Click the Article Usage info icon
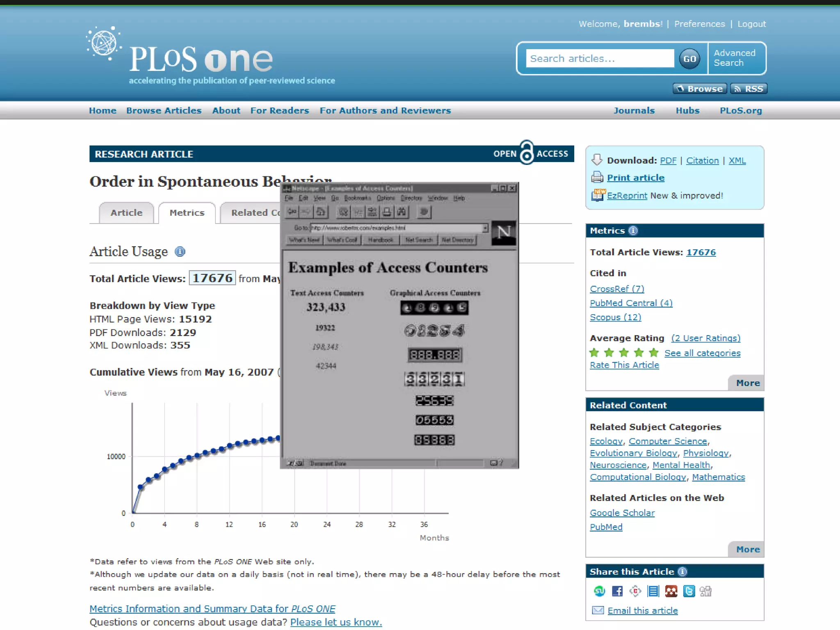This screenshot has width=840, height=630. click(180, 251)
